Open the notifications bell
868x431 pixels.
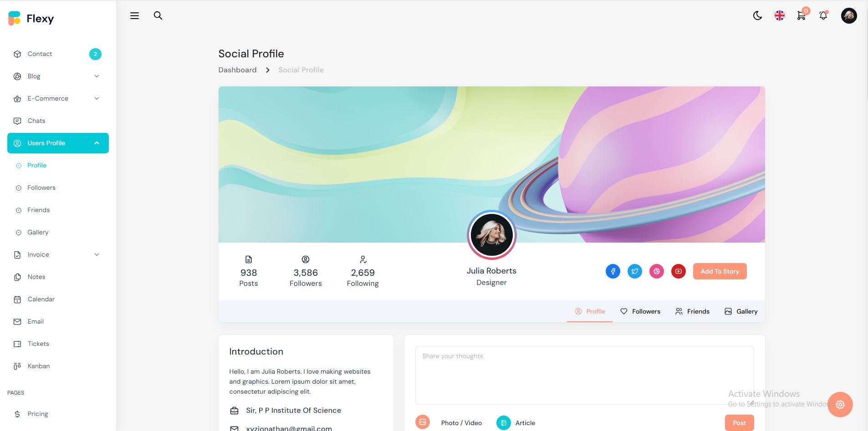pyautogui.click(x=823, y=16)
